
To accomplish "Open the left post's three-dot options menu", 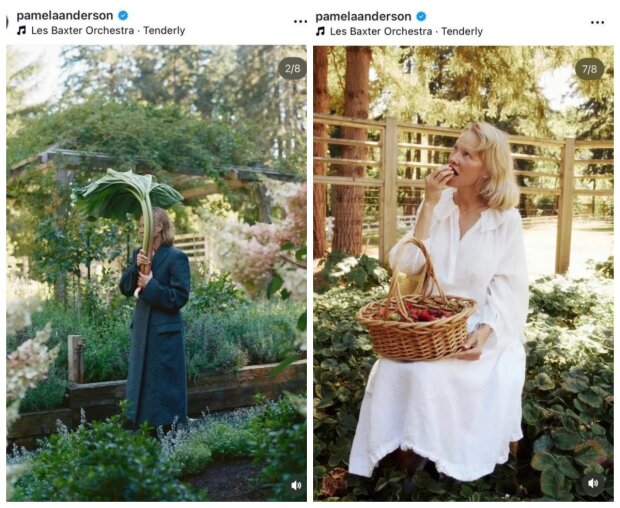I will [300, 21].
